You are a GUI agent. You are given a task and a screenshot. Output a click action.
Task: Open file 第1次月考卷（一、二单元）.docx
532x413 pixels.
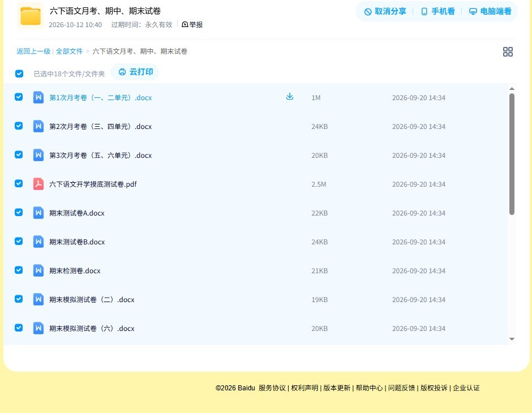point(100,98)
